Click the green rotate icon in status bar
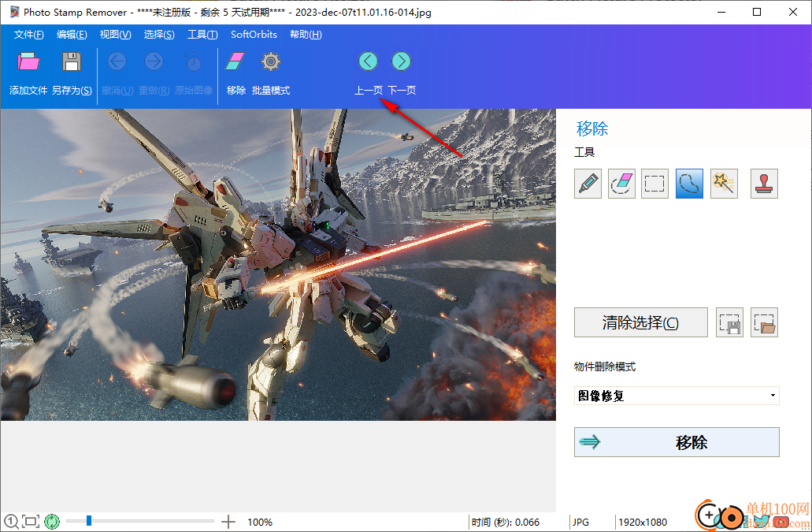This screenshot has width=812, height=532. [52, 522]
